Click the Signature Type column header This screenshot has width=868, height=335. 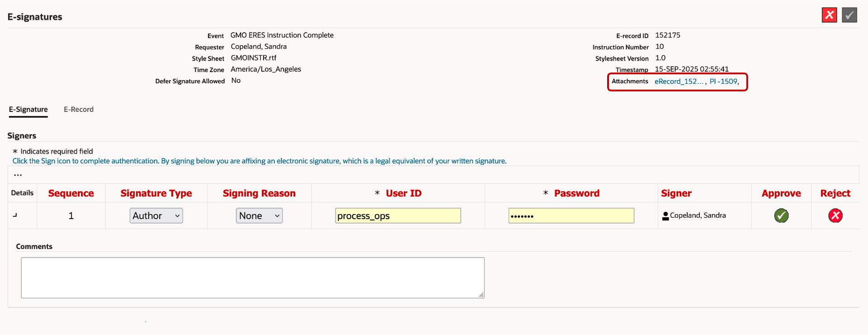(156, 193)
